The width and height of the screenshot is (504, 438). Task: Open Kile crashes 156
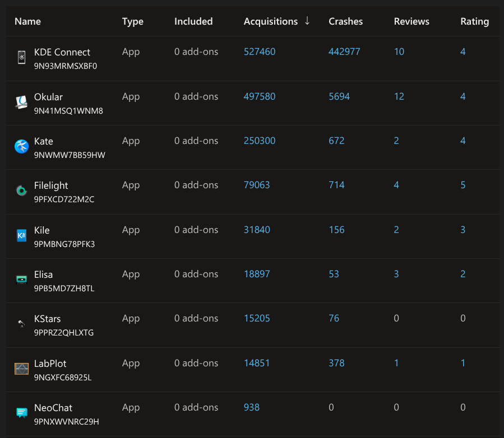click(x=336, y=230)
